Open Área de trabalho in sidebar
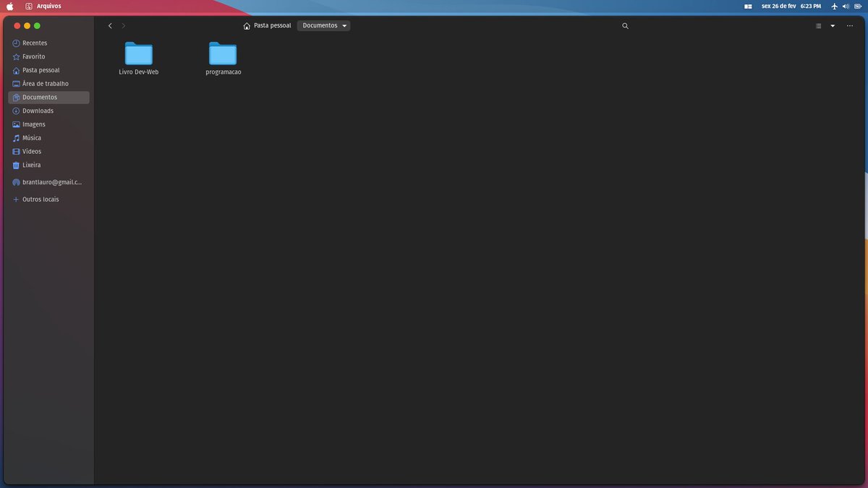The width and height of the screenshot is (868, 488). click(x=48, y=84)
